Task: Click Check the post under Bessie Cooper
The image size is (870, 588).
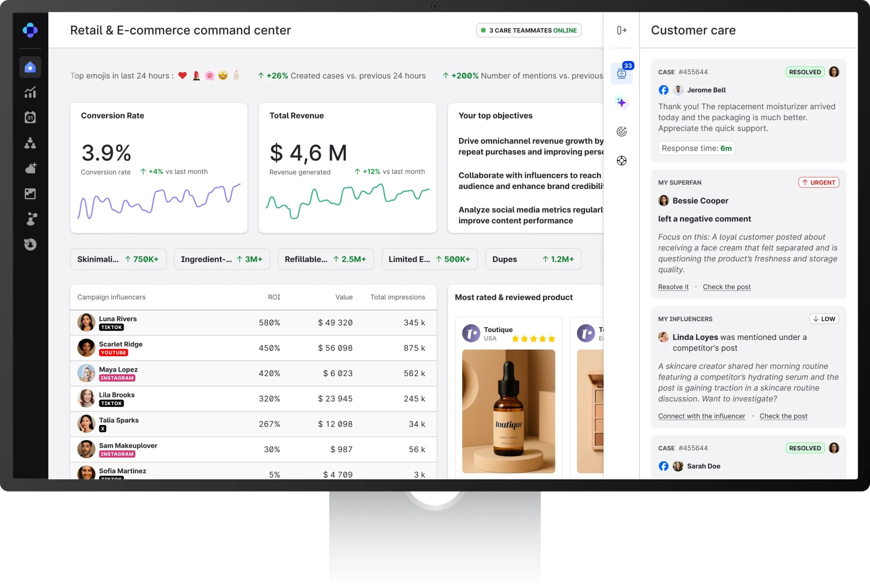Action: point(726,287)
